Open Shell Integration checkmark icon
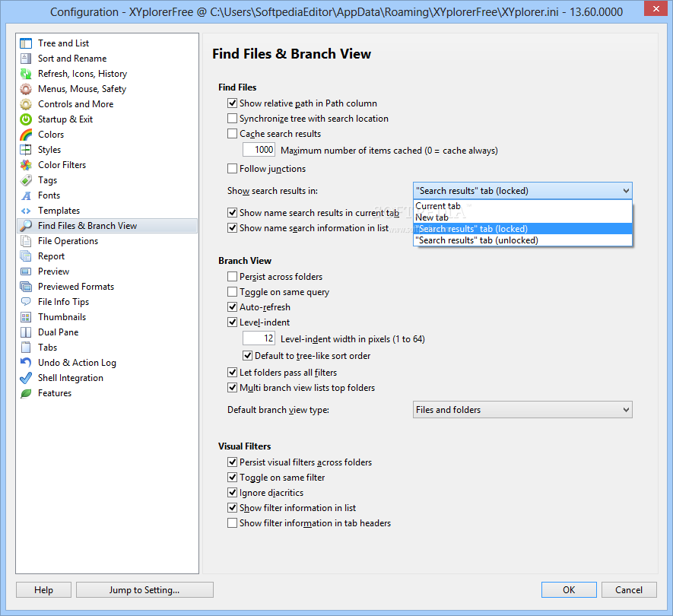This screenshot has height=616, width=673. click(x=26, y=378)
